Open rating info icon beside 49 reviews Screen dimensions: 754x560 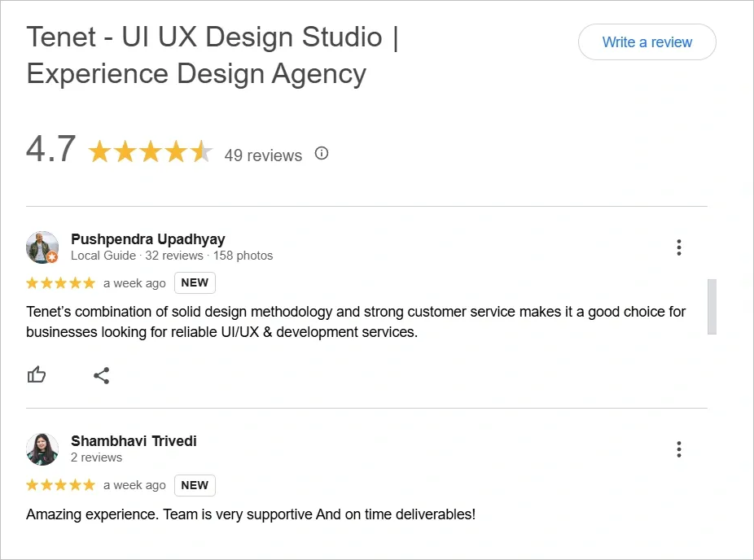click(x=322, y=153)
